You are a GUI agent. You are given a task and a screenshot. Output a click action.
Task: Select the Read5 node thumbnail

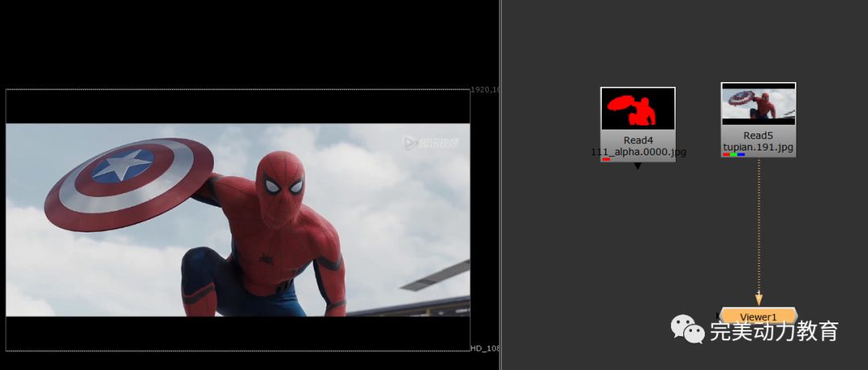tap(759, 104)
